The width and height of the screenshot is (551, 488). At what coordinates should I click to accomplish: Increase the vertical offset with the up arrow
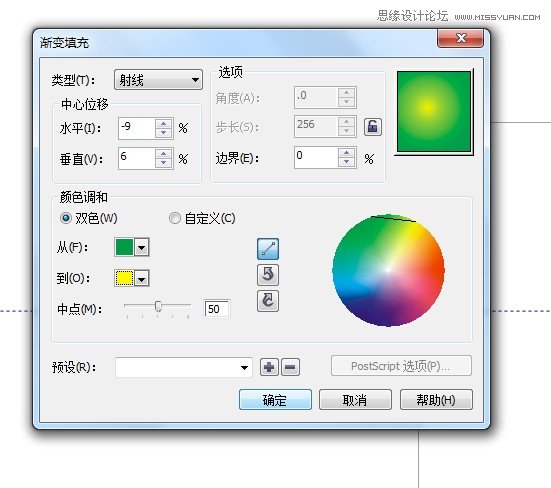(x=163, y=154)
